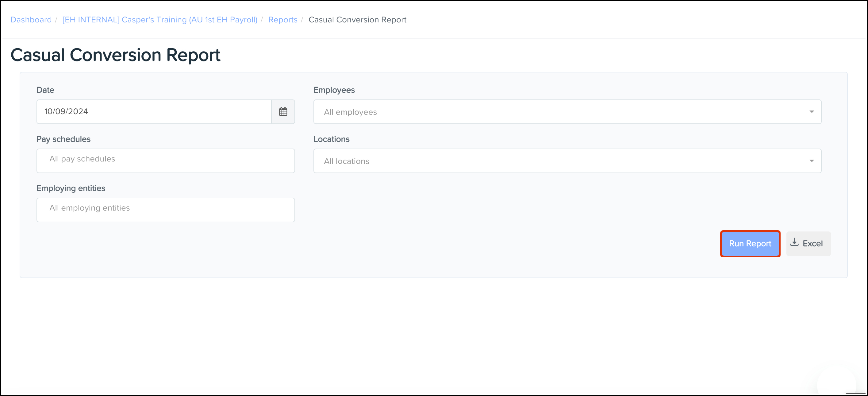Image resolution: width=868 pixels, height=396 pixels.
Task: Click the Locations dropdown caret arrow
Action: 811,161
